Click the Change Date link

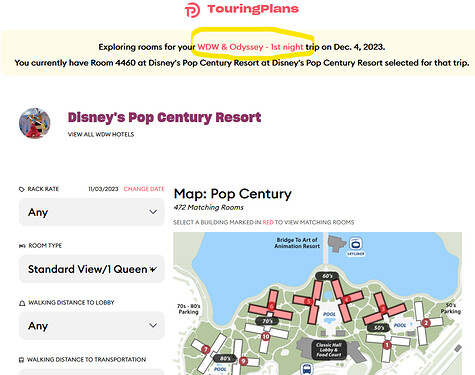[x=144, y=189]
